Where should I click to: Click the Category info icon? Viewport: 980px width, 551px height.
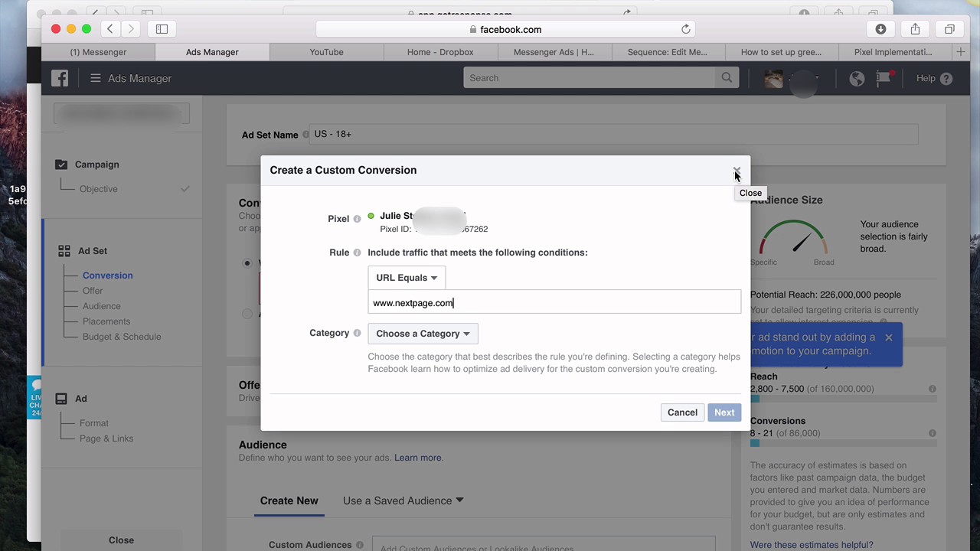tap(357, 333)
